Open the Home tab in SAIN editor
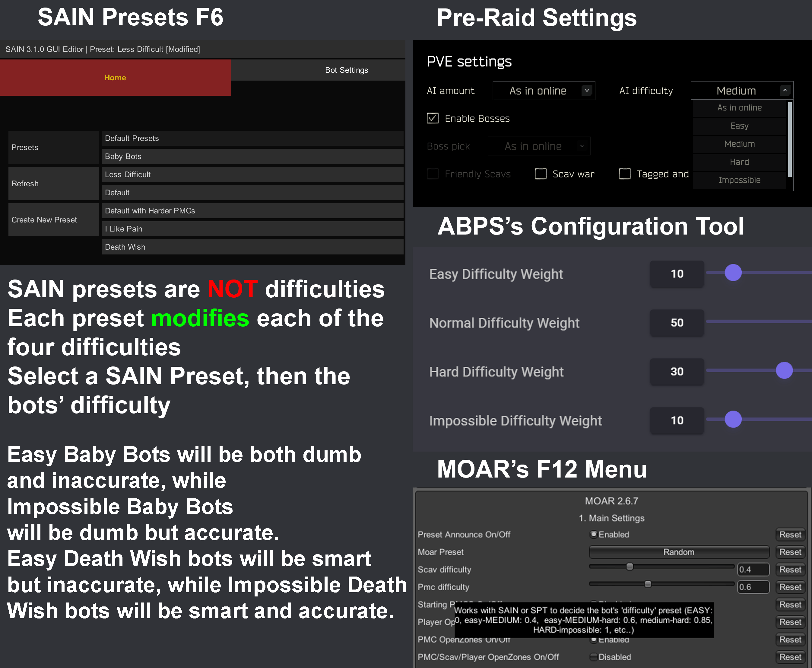The image size is (812, 668). click(x=115, y=77)
